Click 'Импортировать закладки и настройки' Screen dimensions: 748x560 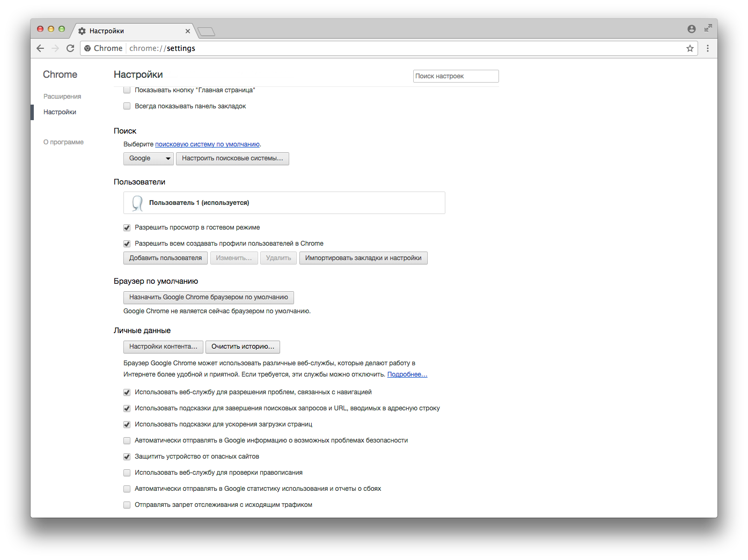pyautogui.click(x=363, y=258)
